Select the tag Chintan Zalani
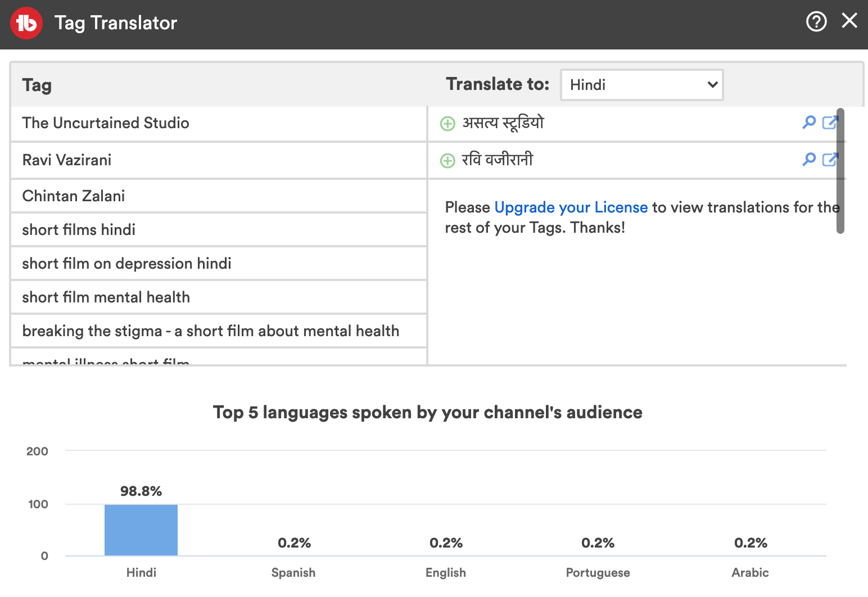 pyautogui.click(x=74, y=196)
